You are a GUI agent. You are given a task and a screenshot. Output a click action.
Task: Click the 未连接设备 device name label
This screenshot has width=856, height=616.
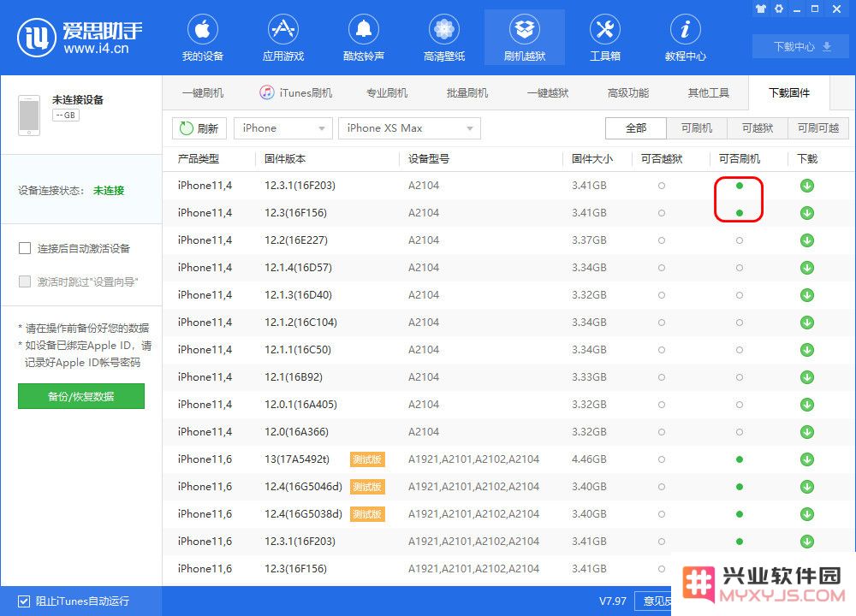pyautogui.click(x=78, y=100)
